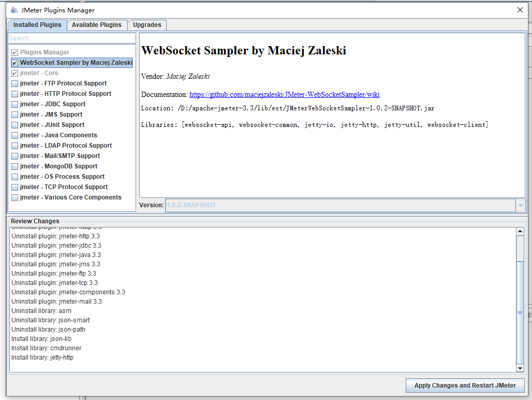This screenshot has height=400, width=532.
Task: Close the JMeter Plugins Manager window
Action: pos(520,10)
